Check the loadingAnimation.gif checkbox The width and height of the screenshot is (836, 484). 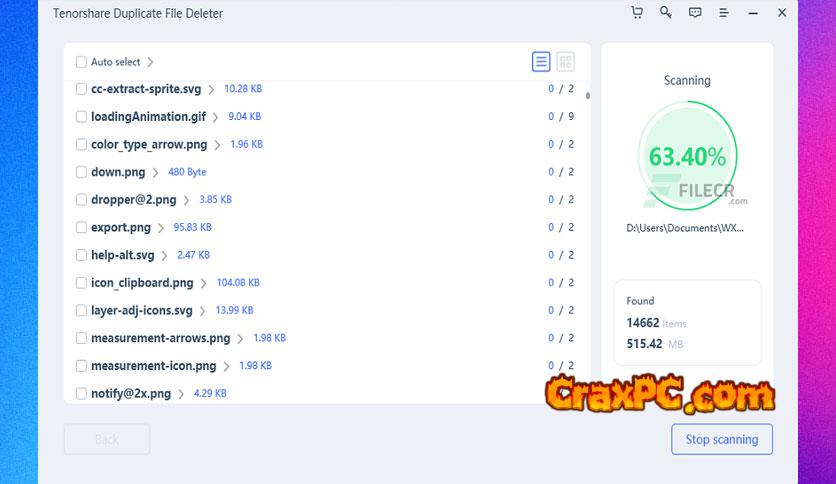coord(81,117)
